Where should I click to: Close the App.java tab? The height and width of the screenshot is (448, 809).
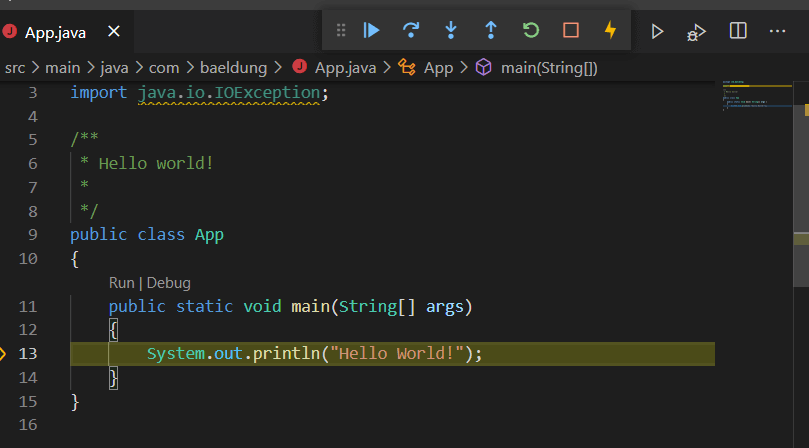[114, 32]
